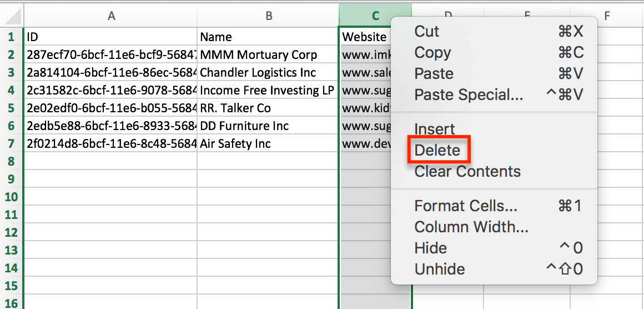Select ID cell starting with 2f0214d8
The image size is (644, 309).
pyautogui.click(x=110, y=143)
